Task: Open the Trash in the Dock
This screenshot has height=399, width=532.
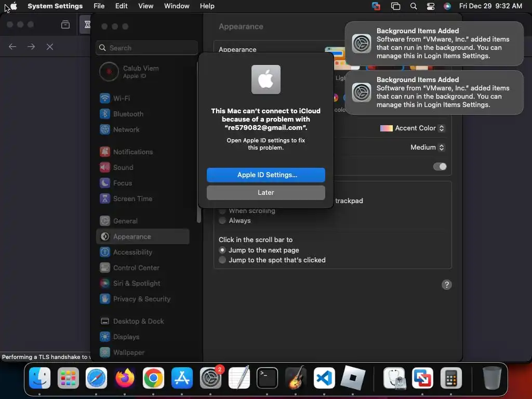Action: [x=491, y=378]
